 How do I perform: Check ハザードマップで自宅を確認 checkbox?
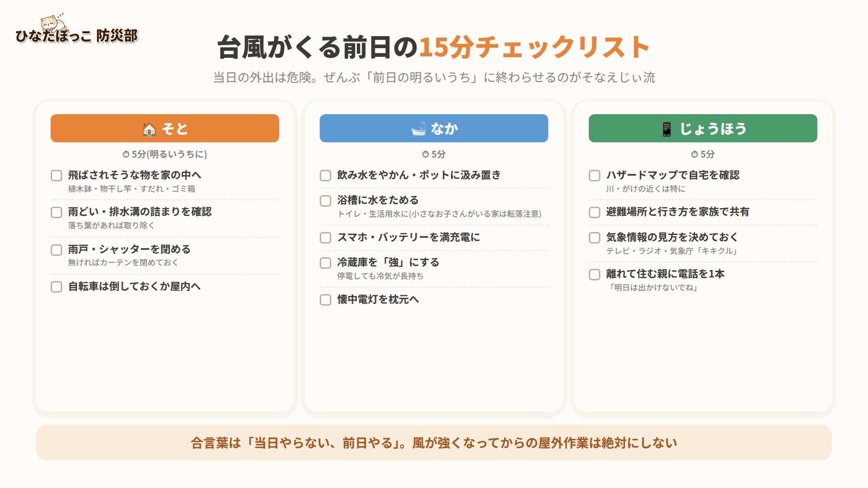(595, 175)
